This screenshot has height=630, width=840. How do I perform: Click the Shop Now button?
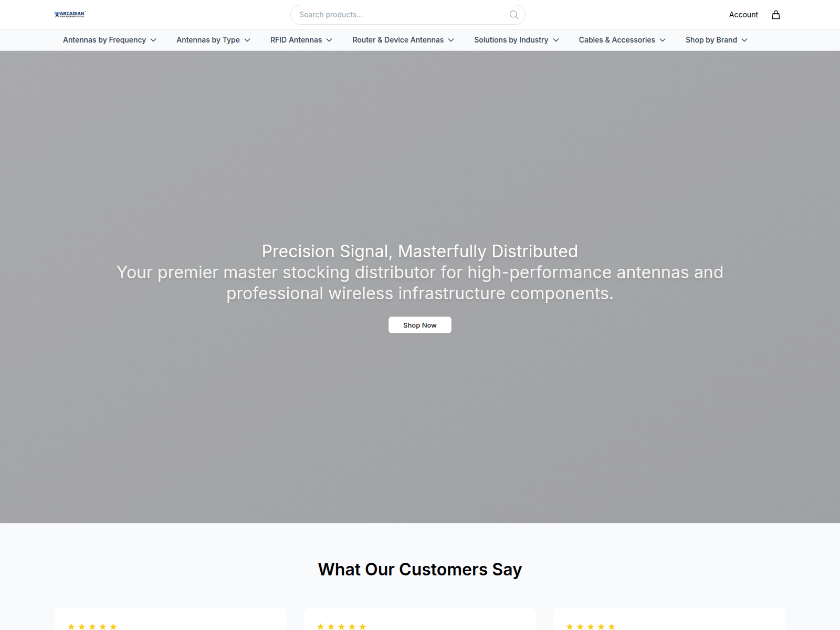(420, 325)
